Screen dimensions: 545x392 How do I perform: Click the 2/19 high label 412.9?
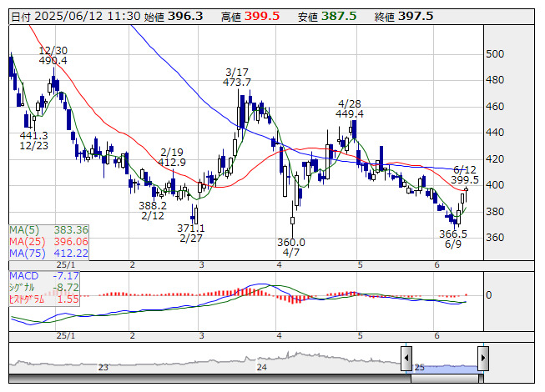pos(172,162)
